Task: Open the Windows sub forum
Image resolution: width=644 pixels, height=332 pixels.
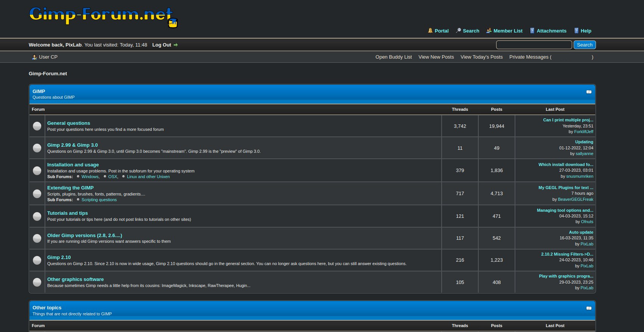Action: click(x=90, y=177)
